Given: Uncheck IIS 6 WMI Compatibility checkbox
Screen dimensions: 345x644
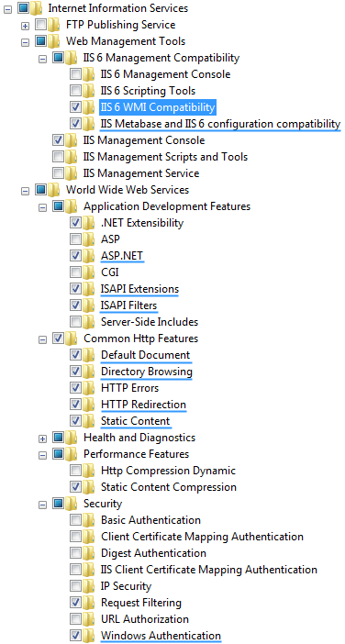Looking at the screenshot, I should pyautogui.click(x=75, y=107).
